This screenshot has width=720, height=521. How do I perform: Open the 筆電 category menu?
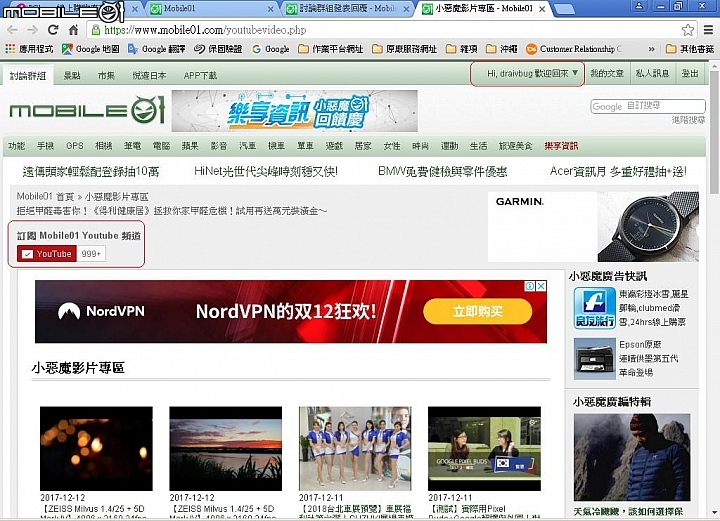(x=132, y=146)
